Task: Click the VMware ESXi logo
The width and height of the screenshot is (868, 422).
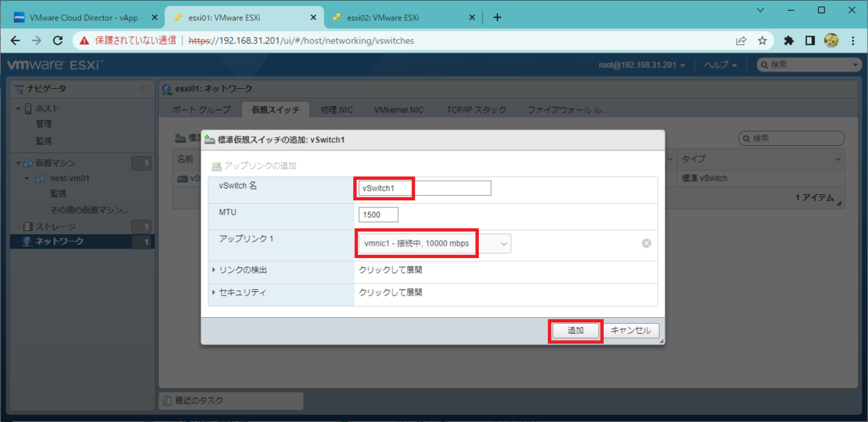Action: (55, 65)
